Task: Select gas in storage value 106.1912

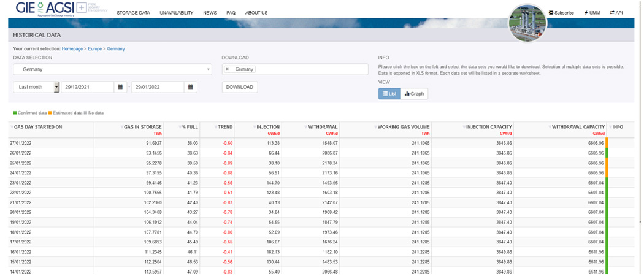Action: [151, 222]
